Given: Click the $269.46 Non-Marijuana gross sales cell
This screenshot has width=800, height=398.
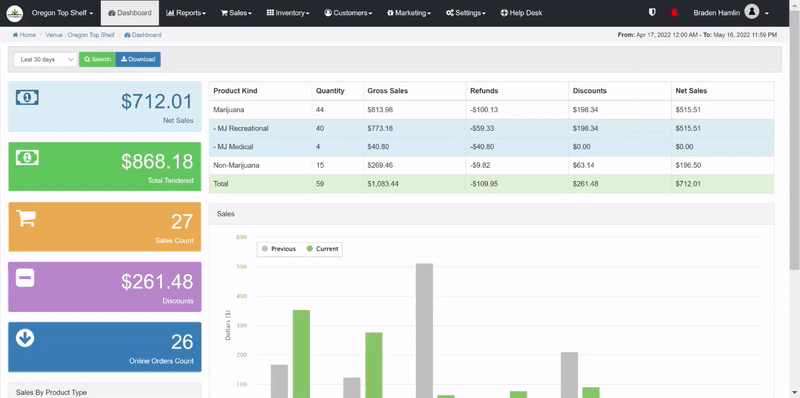Looking at the screenshot, I should [380, 165].
